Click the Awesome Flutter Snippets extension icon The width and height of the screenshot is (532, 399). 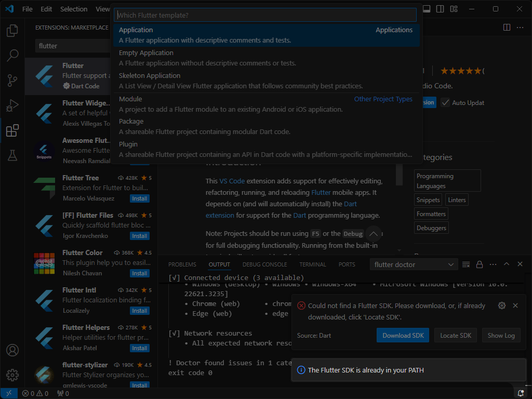pyautogui.click(x=44, y=150)
